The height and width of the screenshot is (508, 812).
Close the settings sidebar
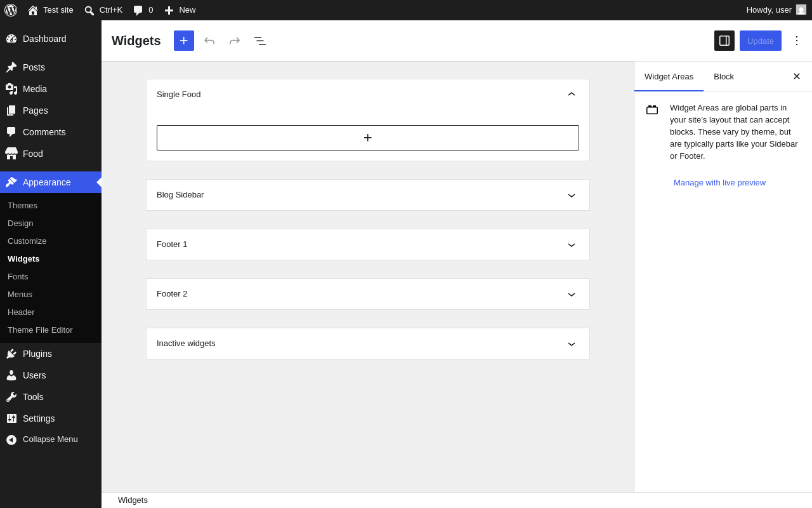coord(797,76)
